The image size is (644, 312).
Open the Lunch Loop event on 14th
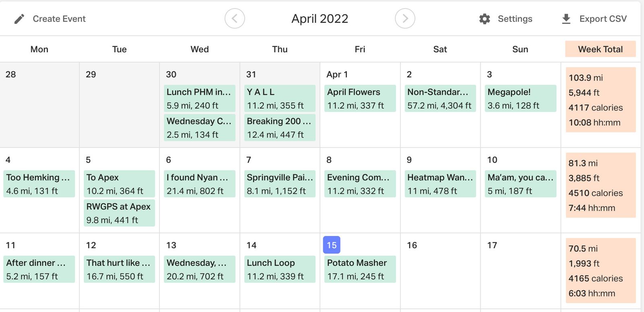coord(280,269)
